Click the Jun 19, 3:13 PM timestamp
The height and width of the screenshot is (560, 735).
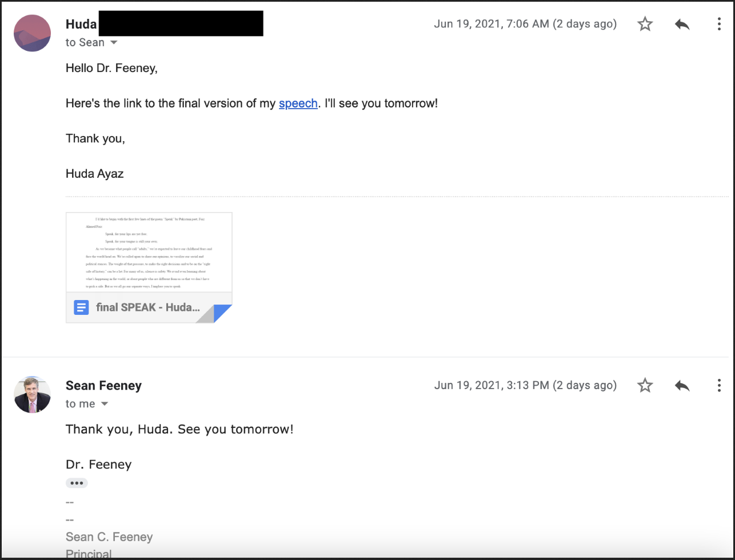(525, 386)
